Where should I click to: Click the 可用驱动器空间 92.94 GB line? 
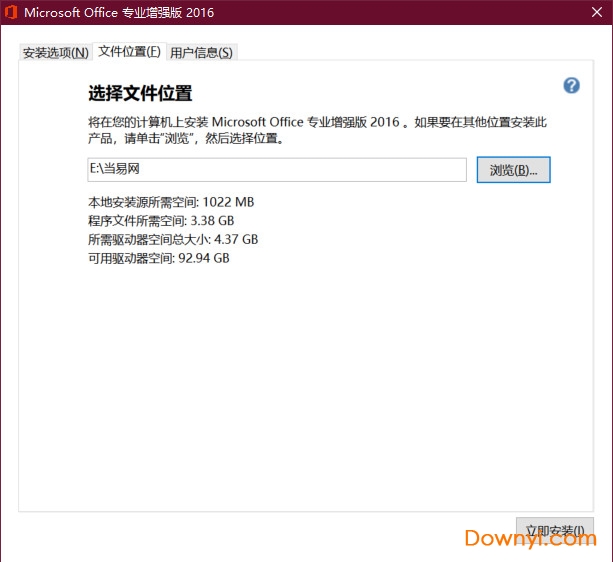coord(159,258)
